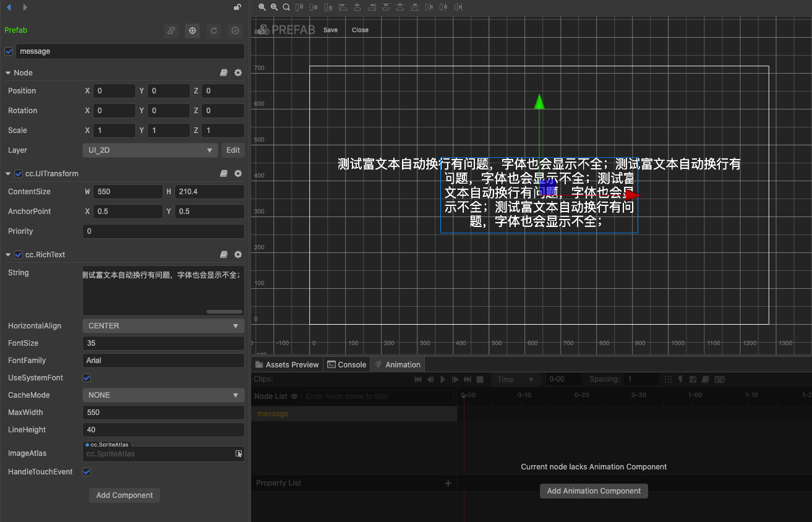
Task: Click the prefab revert (circular arrow) icon
Action: 213,30
